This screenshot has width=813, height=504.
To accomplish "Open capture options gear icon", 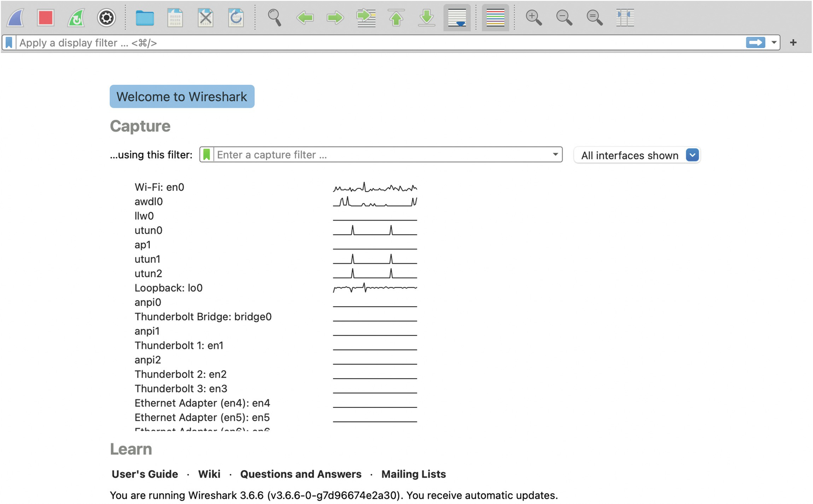I will (x=106, y=18).
